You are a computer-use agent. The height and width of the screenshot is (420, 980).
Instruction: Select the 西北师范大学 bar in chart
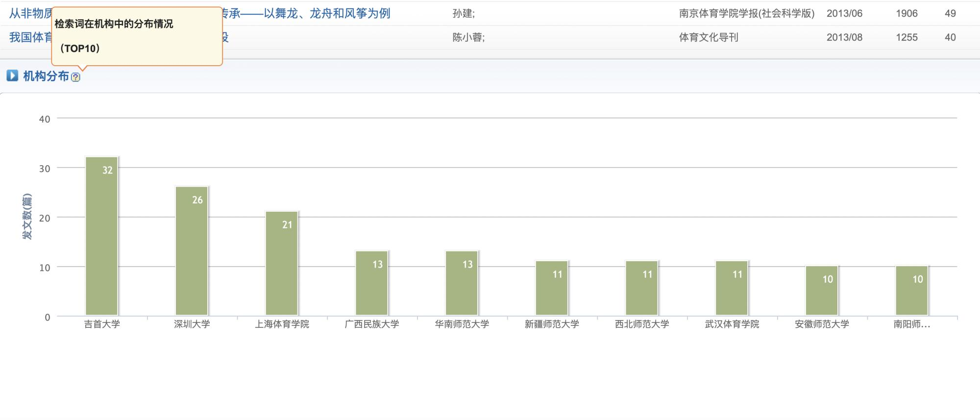[641, 288]
